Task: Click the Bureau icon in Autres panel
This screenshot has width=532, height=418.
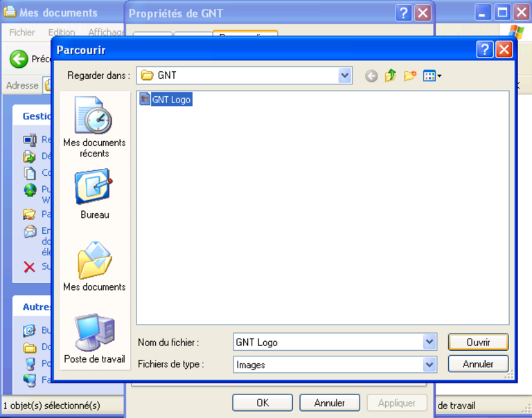Action: click(x=30, y=330)
